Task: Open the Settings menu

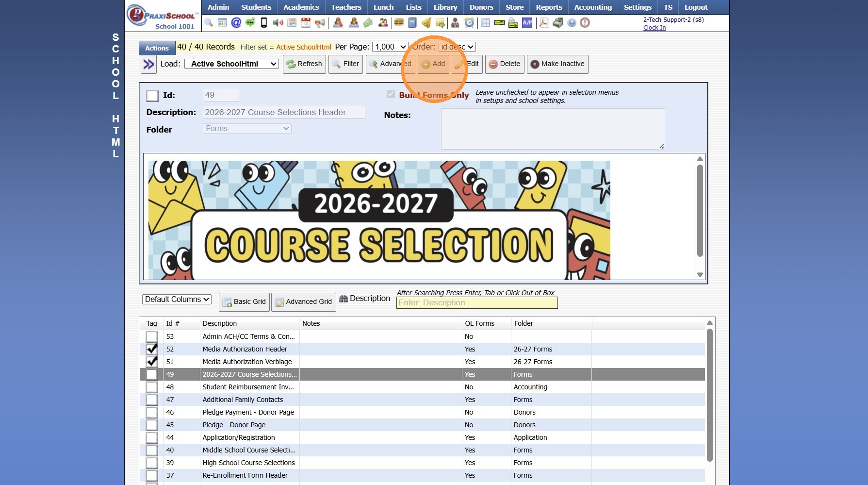Action: [x=638, y=7]
